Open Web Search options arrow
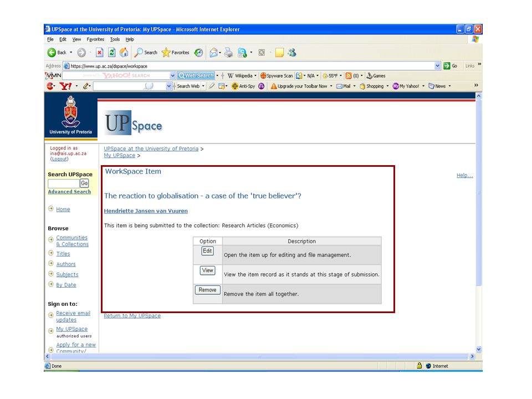The image size is (532, 399). [x=217, y=76]
